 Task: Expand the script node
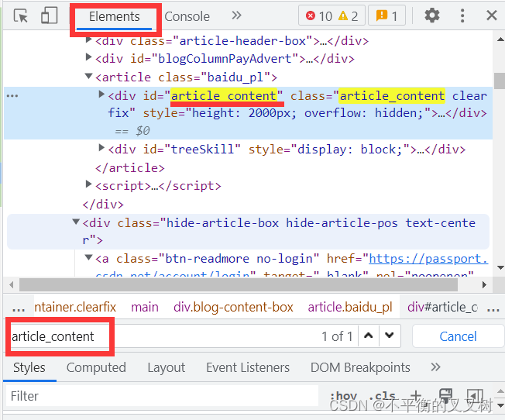tap(88, 184)
